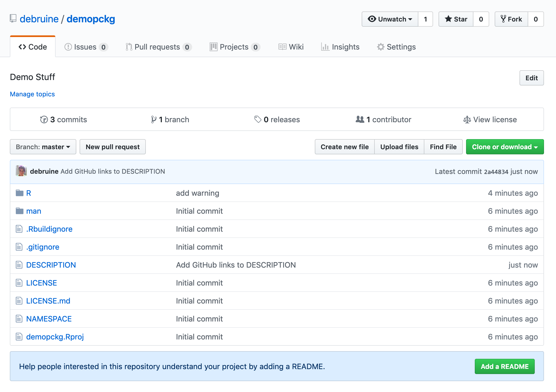The width and height of the screenshot is (556, 392).
Task: Open the demopckg.Rproj file
Action: click(x=55, y=337)
